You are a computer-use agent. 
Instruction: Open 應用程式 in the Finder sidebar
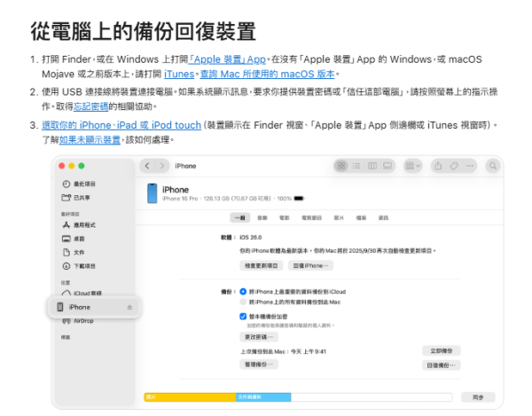click(79, 225)
